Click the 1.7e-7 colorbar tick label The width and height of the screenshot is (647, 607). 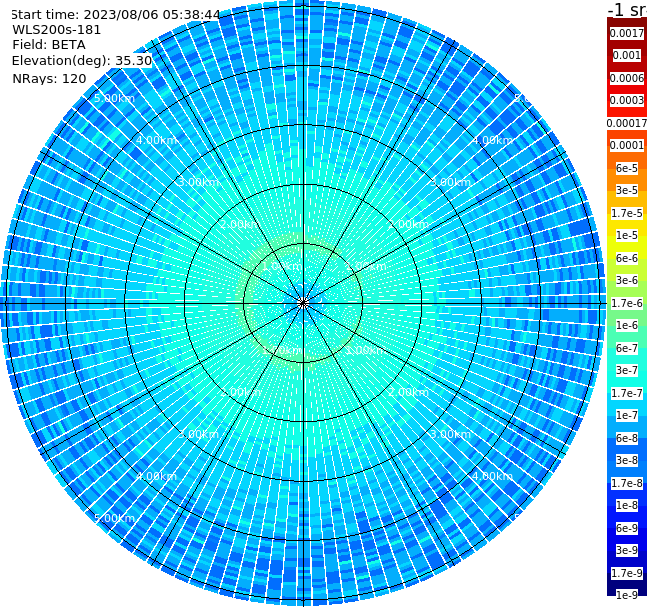(627, 393)
